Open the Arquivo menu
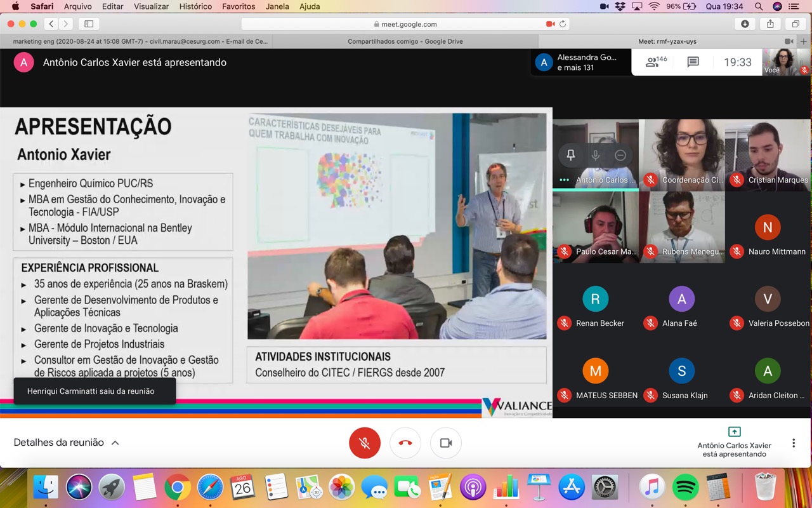Image resolution: width=812 pixels, height=508 pixels. [x=78, y=6]
